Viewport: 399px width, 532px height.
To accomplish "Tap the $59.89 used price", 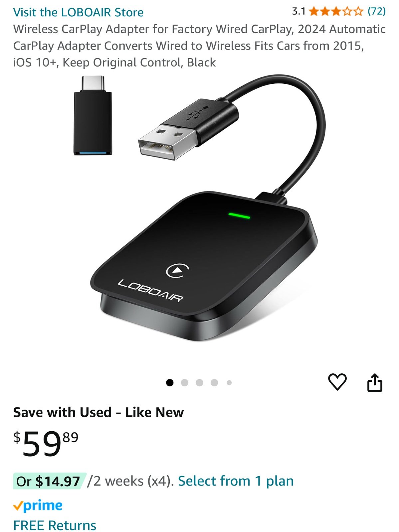I will click(46, 444).
